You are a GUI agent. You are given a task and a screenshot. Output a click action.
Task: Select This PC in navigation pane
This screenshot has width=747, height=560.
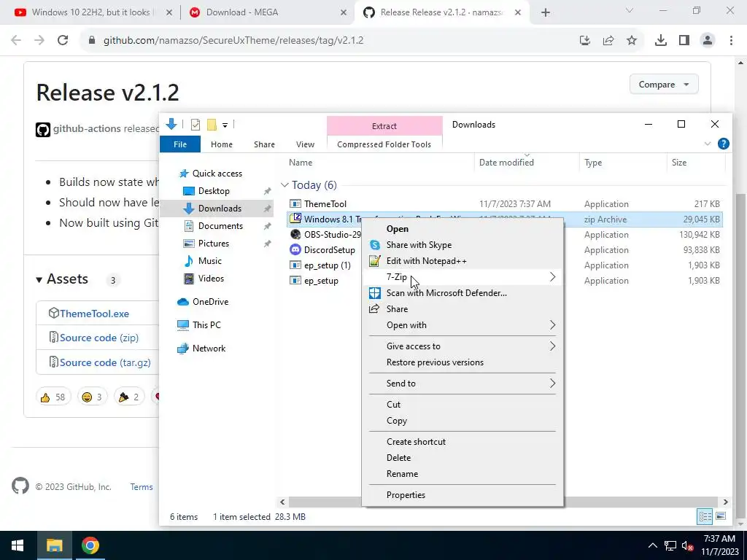point(206,325)
